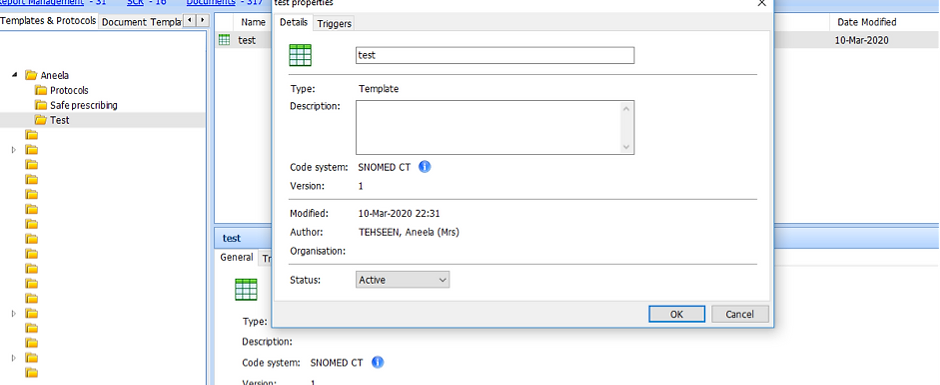Click the 10-Mar-2020 date cell in the list
This screenshot has width=940, height=385.
click(x=861, y=40)
